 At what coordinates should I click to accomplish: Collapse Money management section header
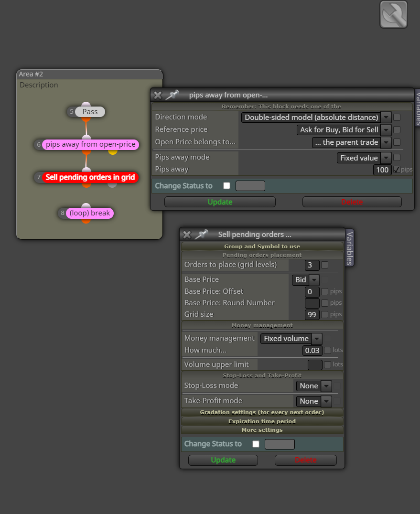[262, 325]
